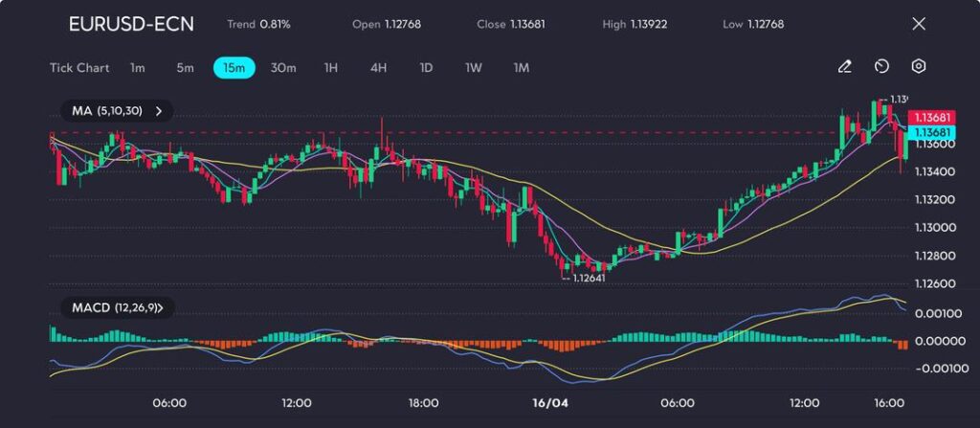Image resolution: width=980 pixels, height=428 pixels.
Task: Open chart settings hexagon icon
Action: click(918, 67)
